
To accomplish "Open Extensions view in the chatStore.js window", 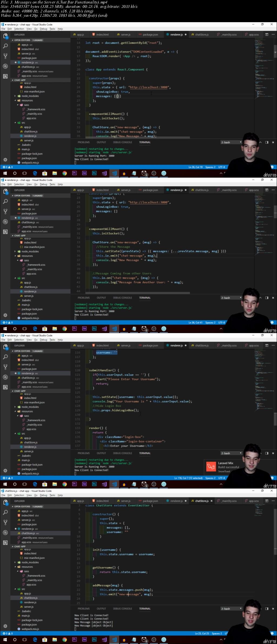I will 5,543.
